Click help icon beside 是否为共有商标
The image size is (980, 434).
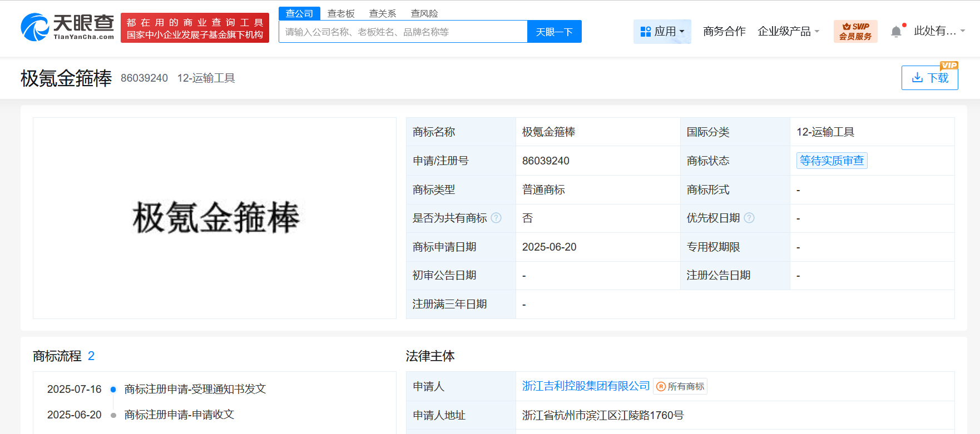(x=496, y=218)
